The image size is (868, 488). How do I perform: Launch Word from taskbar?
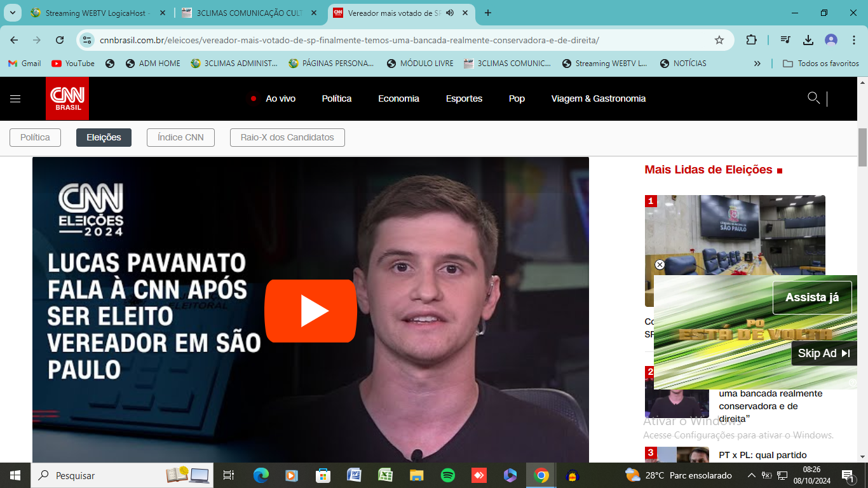tap(354, 475)
